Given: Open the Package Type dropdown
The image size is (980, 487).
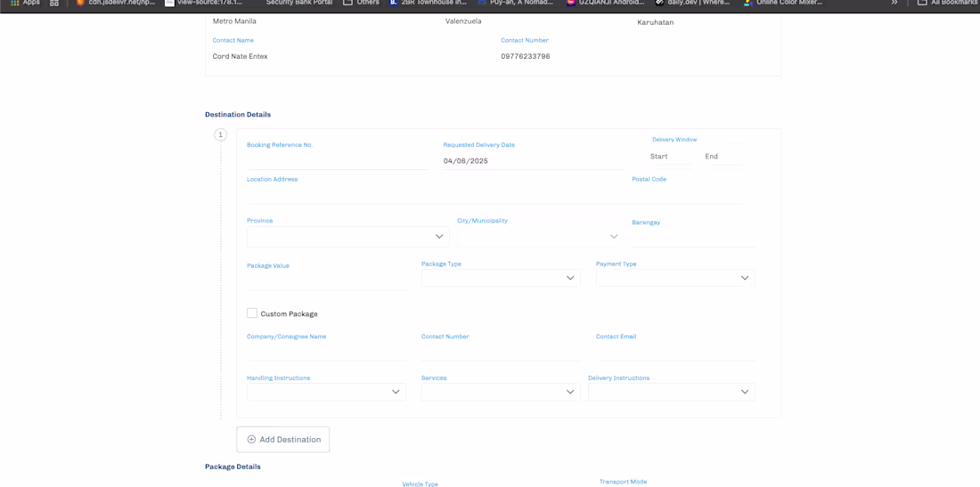Looking at the screenshot, I should [x=501, y=278].
